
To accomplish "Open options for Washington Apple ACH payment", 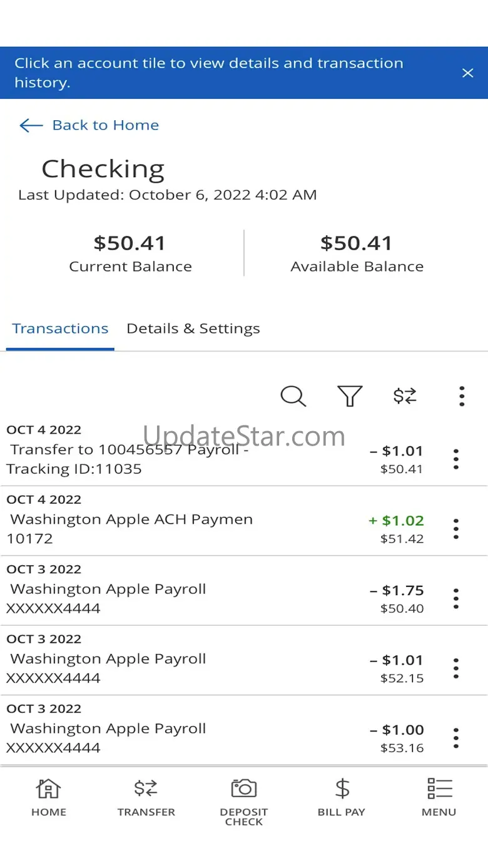I will pos(456,529).
